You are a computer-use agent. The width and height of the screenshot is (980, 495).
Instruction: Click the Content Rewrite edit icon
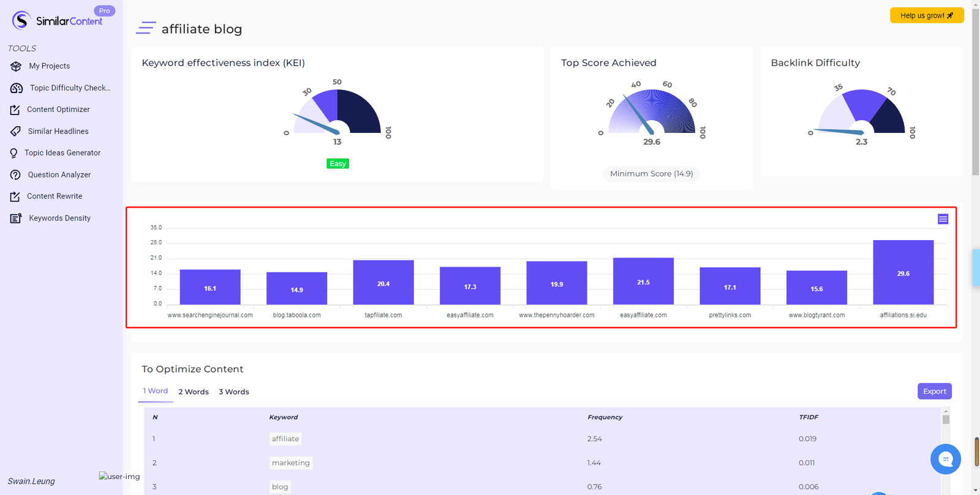pos(15,197)
